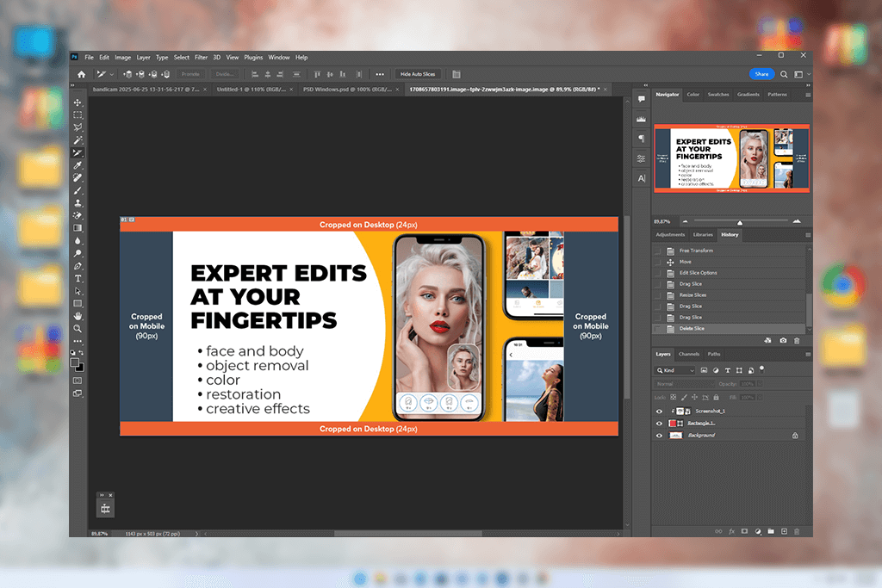Click the foreground color swatch
The image size is (882, 588).
tap(75, 362)
